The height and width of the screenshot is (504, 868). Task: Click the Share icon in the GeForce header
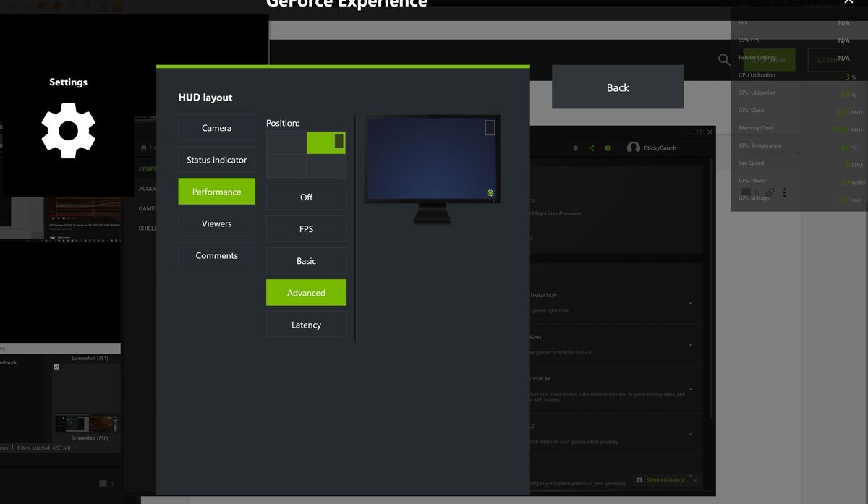[592, 148]
